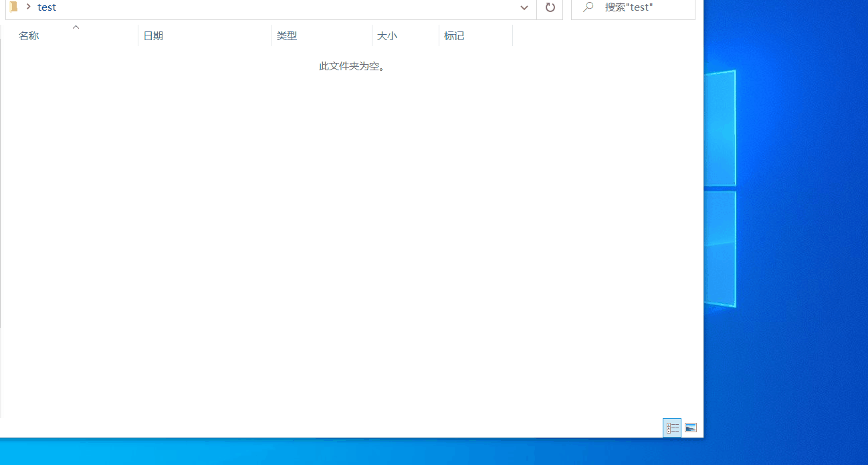The image size is (868, 465).
Task: Switch to the details view layout icon
Action: (x=672, y=428)
